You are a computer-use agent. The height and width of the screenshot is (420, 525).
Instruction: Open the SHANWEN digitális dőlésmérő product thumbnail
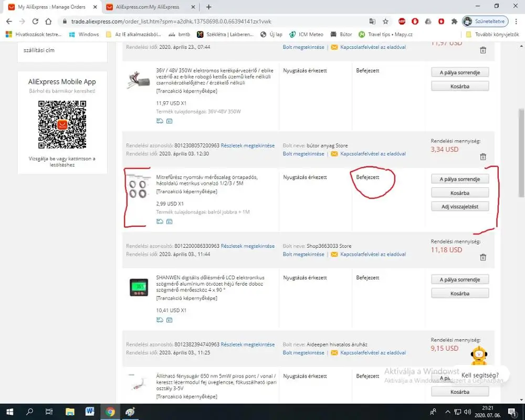pos(139,287)
